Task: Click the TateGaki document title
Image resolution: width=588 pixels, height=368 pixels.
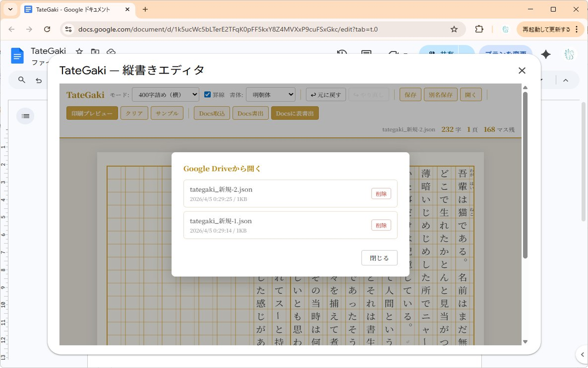Action: click(48, 51)
